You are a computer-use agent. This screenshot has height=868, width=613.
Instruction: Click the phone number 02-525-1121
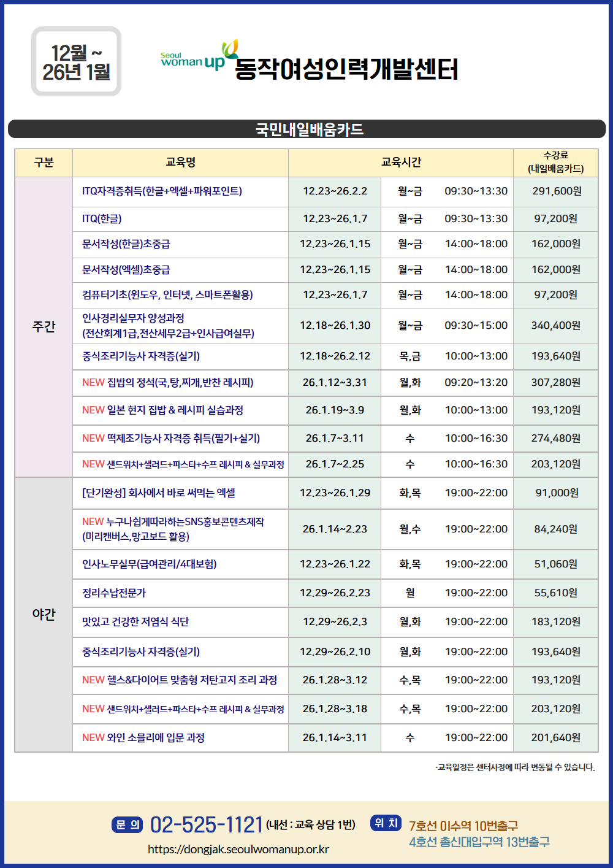(206, 824)
